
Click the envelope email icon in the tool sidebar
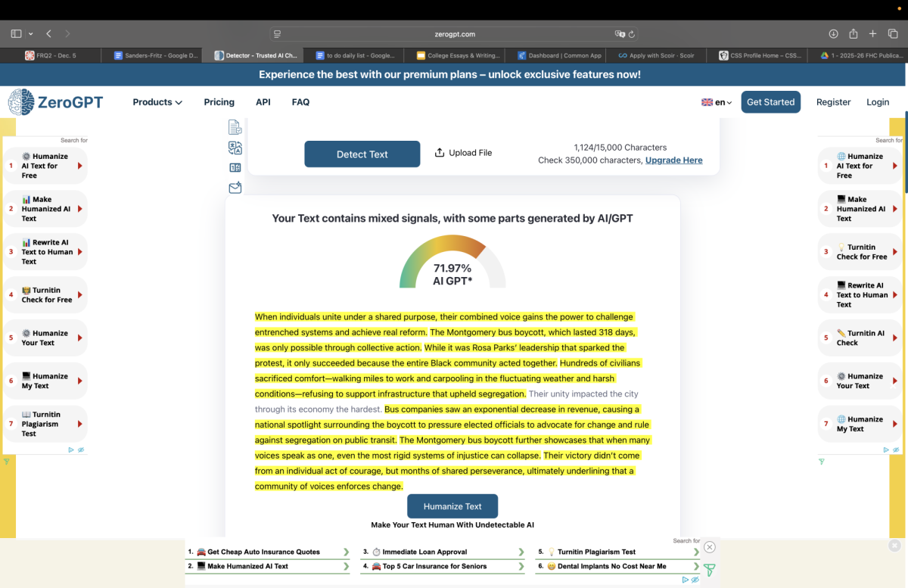click(235, 188)
